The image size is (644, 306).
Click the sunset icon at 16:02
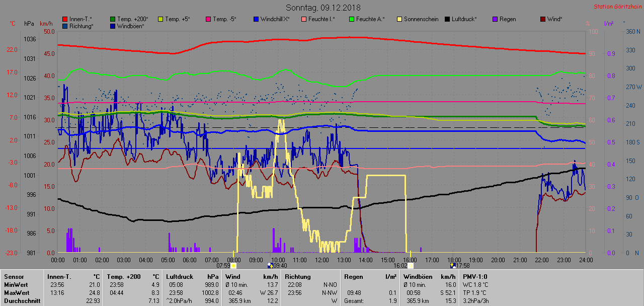[x=411, y=265]
